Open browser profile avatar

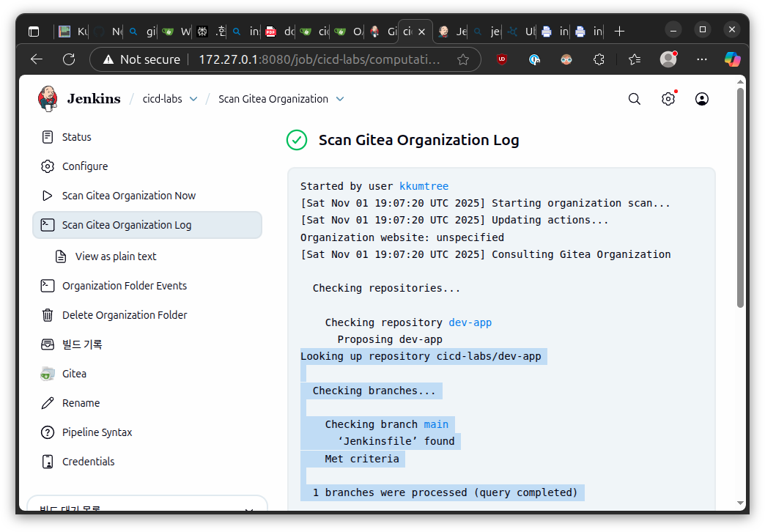[x=668, y=59]
